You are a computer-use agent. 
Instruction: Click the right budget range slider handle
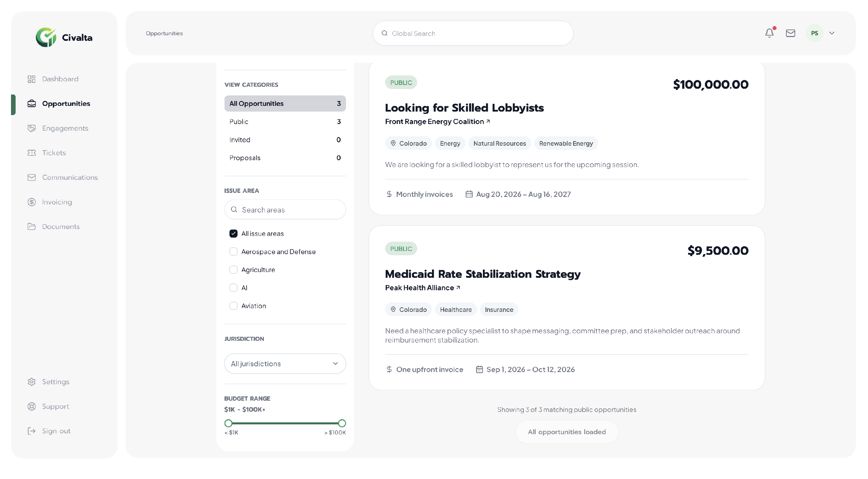[x=342, y=423]
